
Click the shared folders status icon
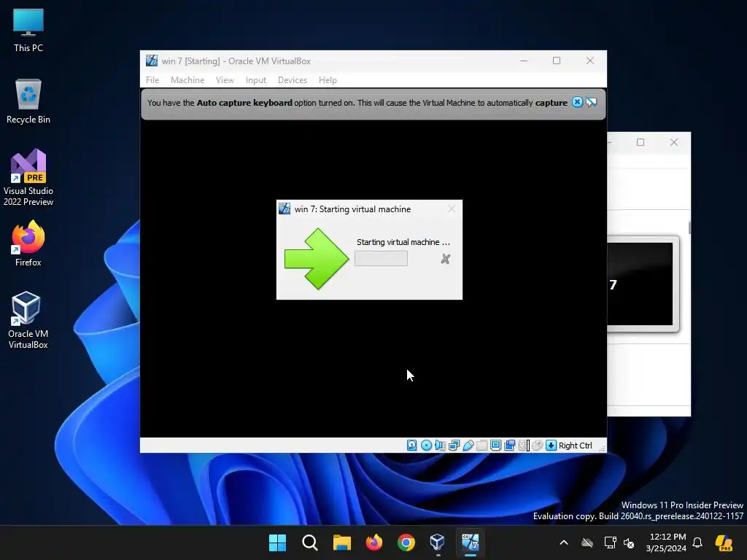point(481,446)
